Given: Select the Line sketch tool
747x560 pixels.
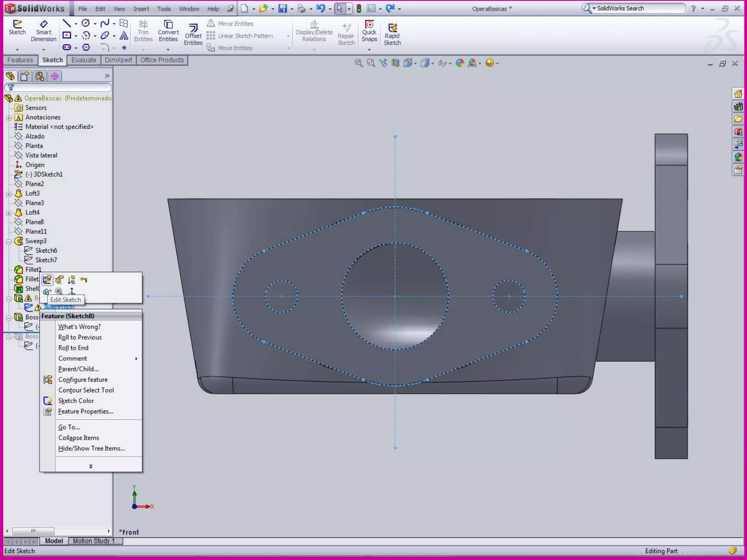Looking at the screenshot, I should 66,23.
